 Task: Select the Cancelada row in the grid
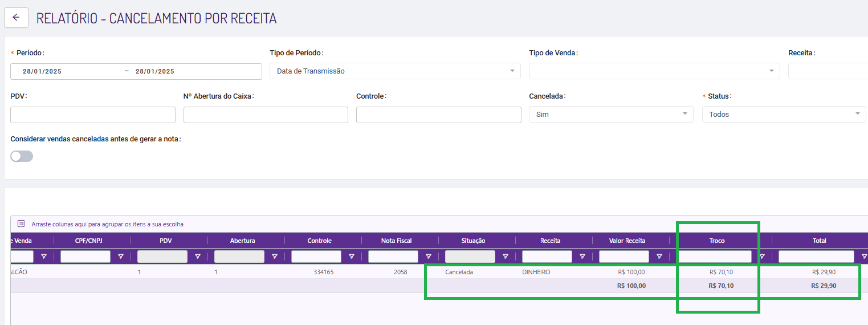click(x=459, y=273)
